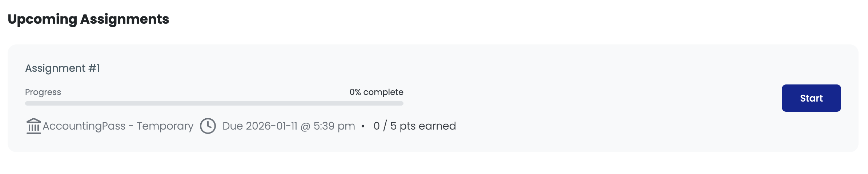Open the AccountingPass course name

[84, 126]
